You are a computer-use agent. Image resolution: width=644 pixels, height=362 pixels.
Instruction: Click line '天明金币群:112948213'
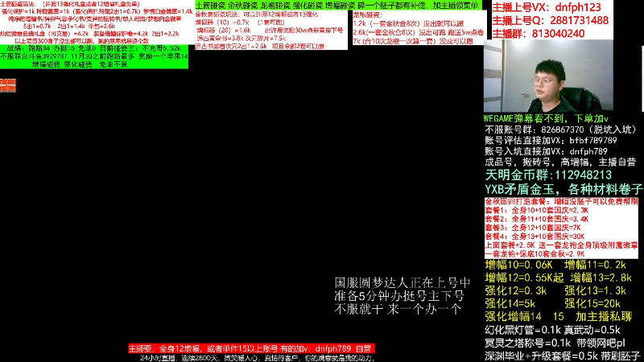[x=548, y=175]
